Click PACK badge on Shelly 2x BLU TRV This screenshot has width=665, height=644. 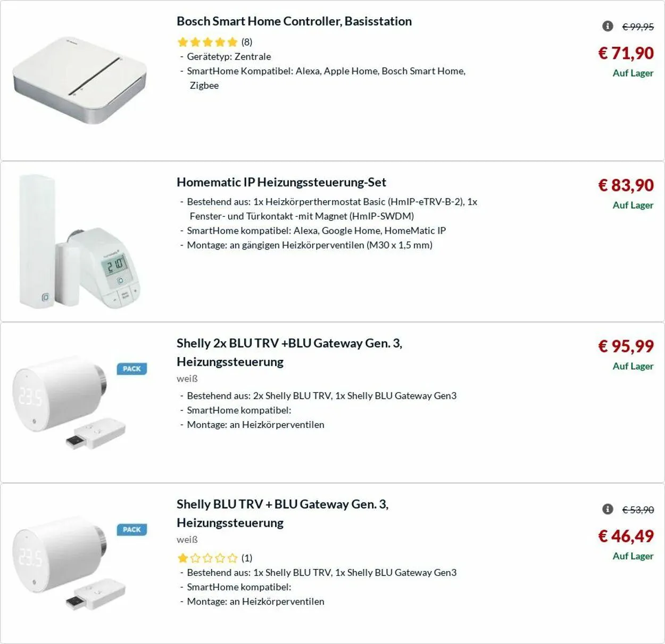[131, 369]
